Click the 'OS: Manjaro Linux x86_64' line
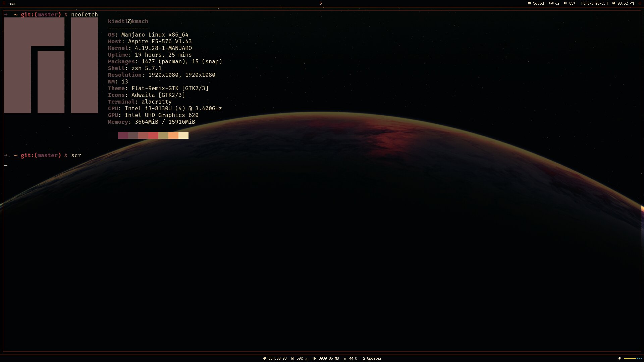 [148, 35]
